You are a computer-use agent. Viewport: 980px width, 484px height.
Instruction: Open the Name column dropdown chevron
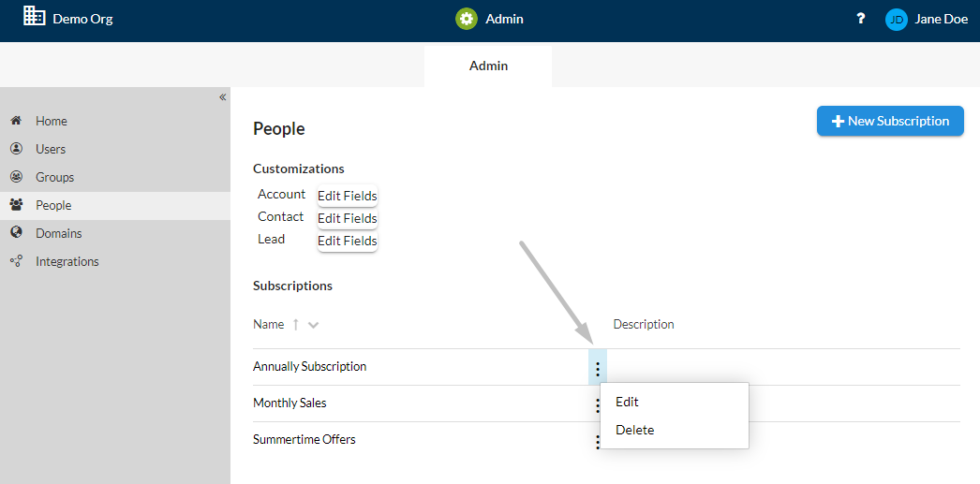[x=314, y=326]
